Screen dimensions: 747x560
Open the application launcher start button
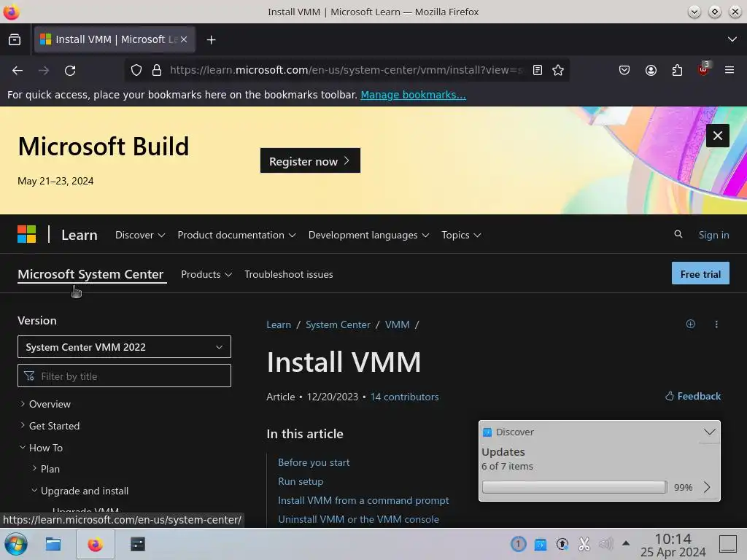(x=16, y=544)
